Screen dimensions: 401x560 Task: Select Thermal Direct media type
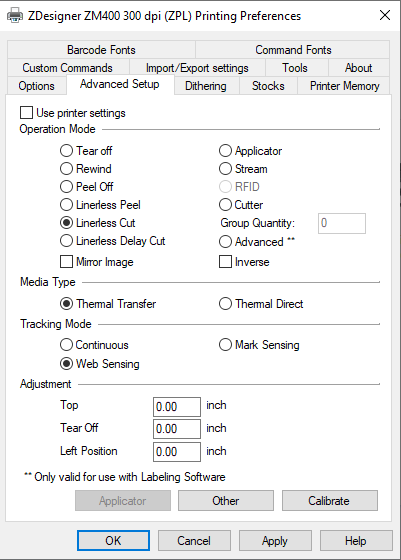(x=225, y=304)
